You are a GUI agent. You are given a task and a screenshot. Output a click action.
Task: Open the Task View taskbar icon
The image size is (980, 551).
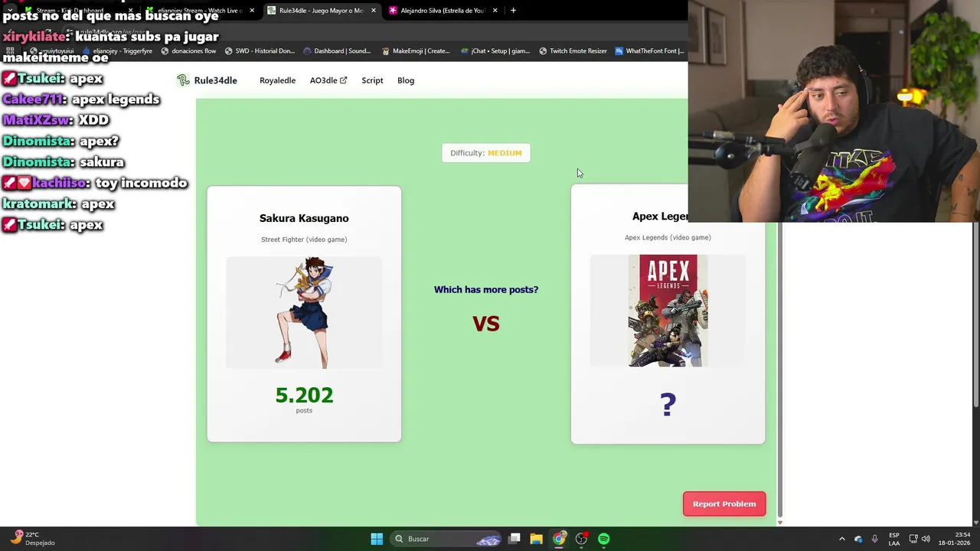coord(514,539)
